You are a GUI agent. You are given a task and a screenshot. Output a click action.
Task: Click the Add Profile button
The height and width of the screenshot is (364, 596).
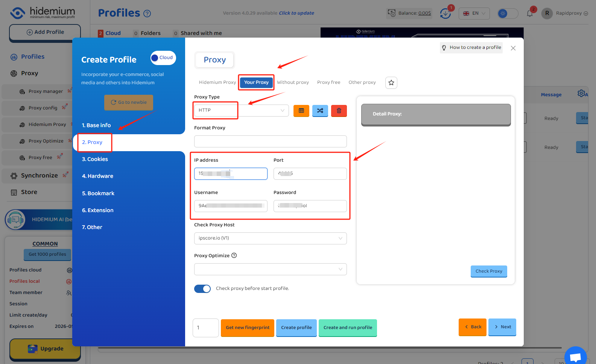45,33
